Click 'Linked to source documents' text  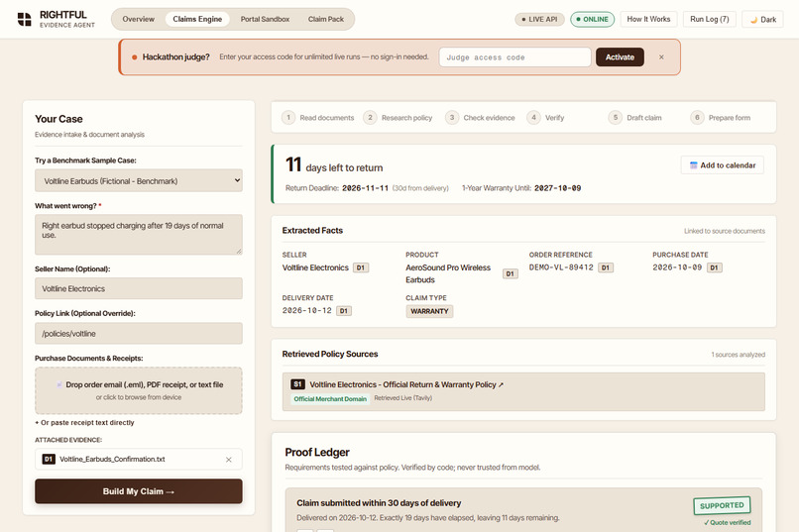click(724, 231)
